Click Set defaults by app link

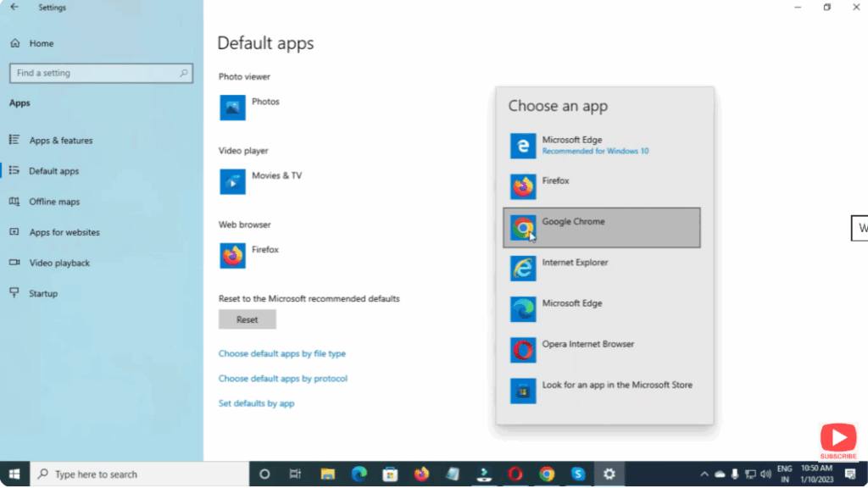tap(256, 403)
